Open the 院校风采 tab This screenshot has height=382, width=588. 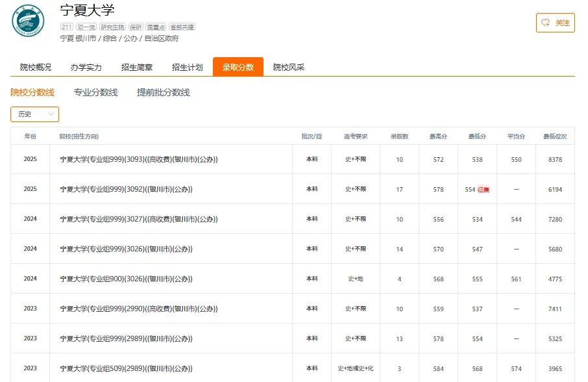(289, 67)
